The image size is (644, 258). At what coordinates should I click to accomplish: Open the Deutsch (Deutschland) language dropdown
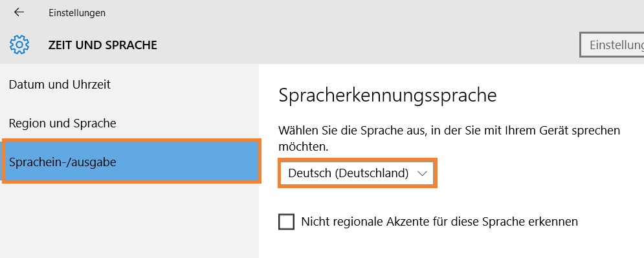(357, 173)
